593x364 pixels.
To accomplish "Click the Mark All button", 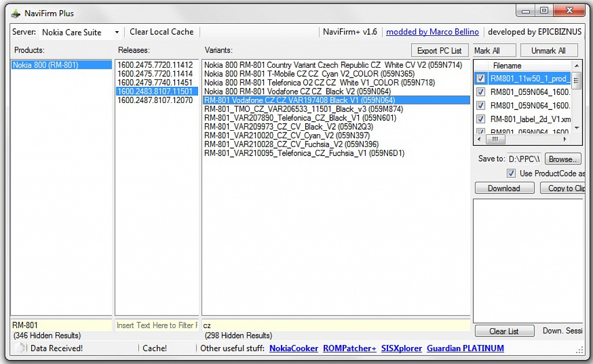I will coord(493,51).
